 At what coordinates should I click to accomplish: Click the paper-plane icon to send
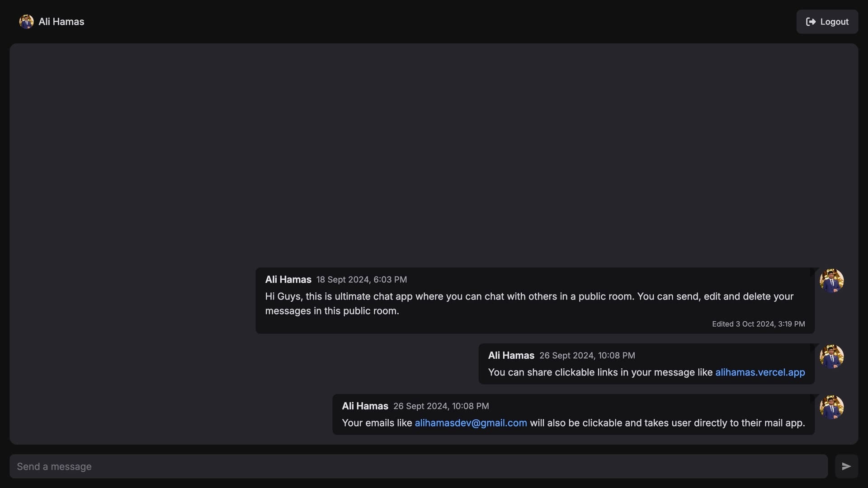pos(846,466)
